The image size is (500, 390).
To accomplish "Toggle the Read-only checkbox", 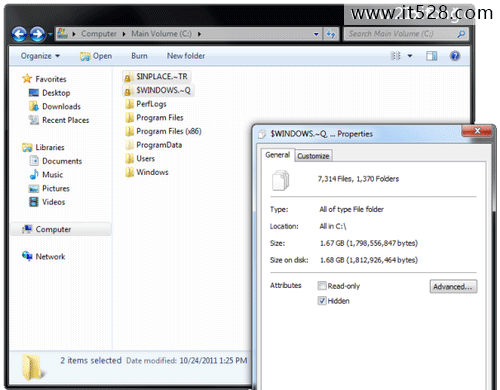I will coord(322,286).
